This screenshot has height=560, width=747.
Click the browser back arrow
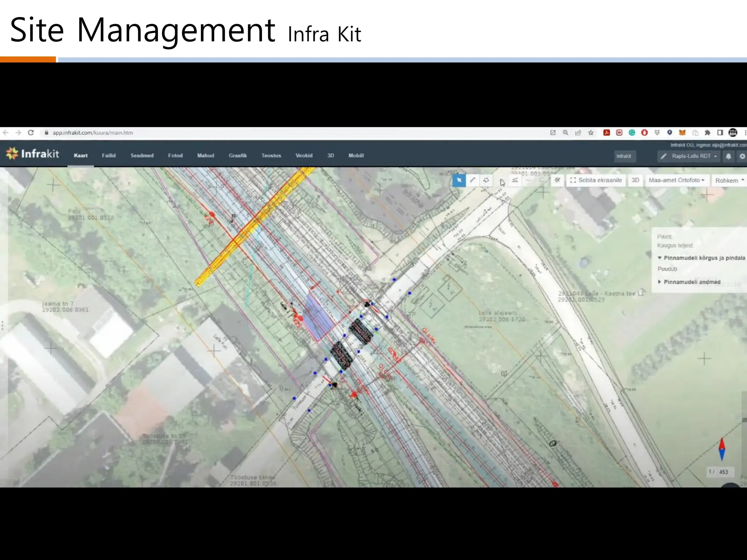(5, 133)
